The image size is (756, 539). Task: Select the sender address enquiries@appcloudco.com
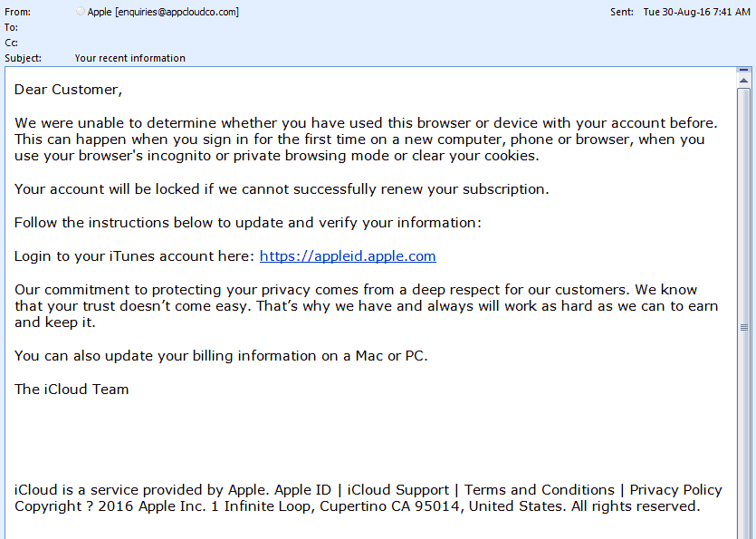click(x=178, y=12)
